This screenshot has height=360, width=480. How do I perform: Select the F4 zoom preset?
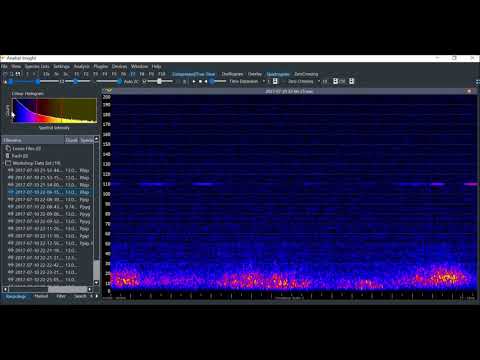click(x=105, y=74)
